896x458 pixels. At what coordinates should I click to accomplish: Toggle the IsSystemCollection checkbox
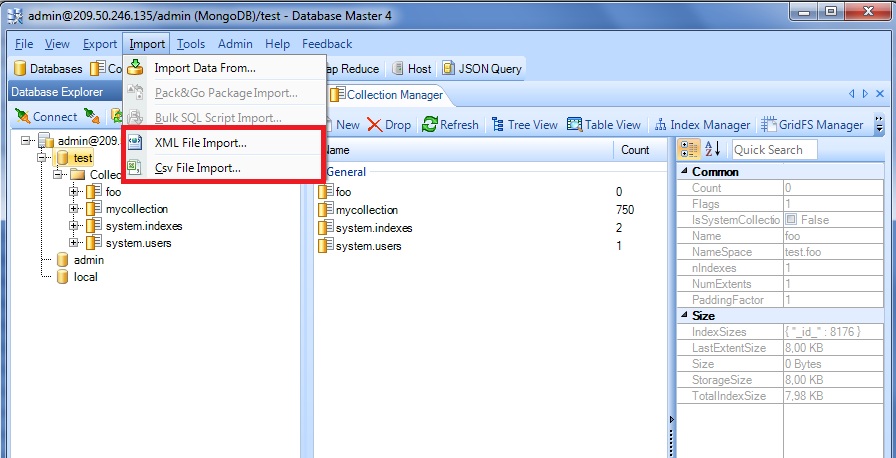[x=791, y=220]
